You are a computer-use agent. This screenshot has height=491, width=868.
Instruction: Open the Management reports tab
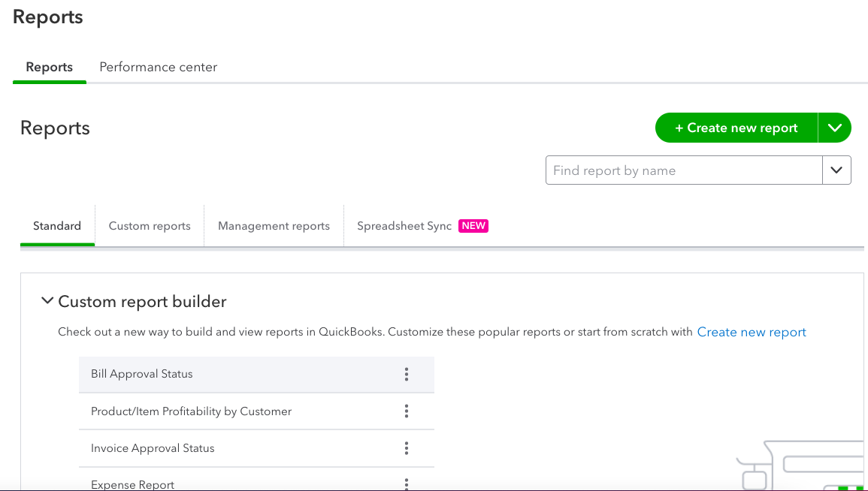pos(274,225)
